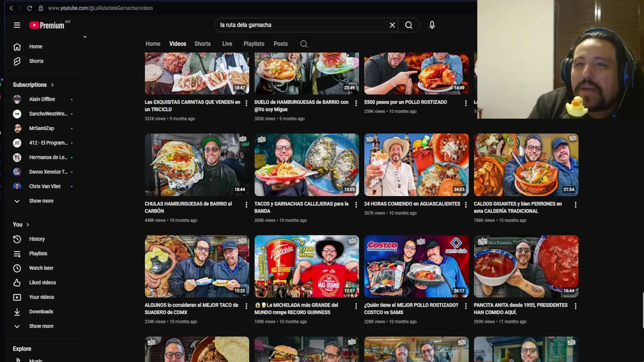This screenshot has width=644, height=362.
Task: Play CALDOS GIGANTES thumbnail
Action: pos(526,165)
